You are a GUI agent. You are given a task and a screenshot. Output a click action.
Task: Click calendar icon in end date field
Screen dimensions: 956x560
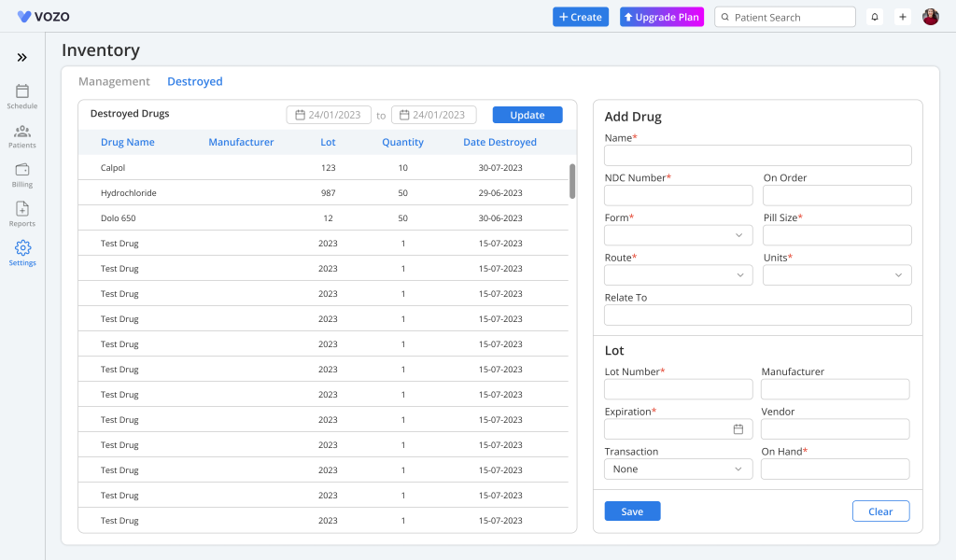click(404, 115)
